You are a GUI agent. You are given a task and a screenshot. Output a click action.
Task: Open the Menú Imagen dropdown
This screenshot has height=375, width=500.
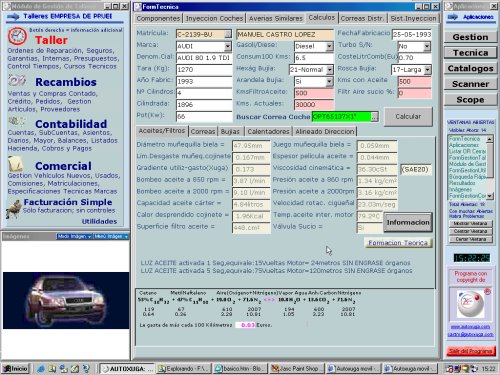pyautogui.click(x=111, y=236)
